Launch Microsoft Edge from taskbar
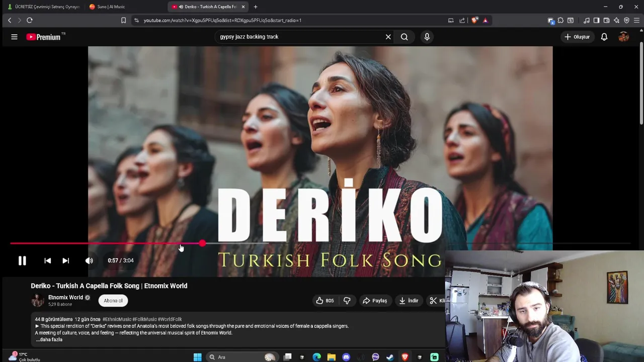This screenshot has width=644, height=362. pos(316,357)
